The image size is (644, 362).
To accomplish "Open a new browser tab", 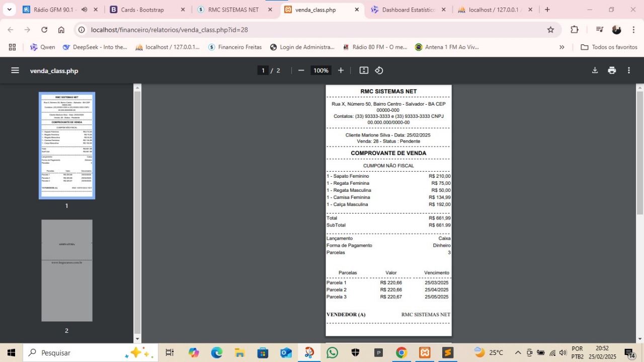I will (547, 10).
